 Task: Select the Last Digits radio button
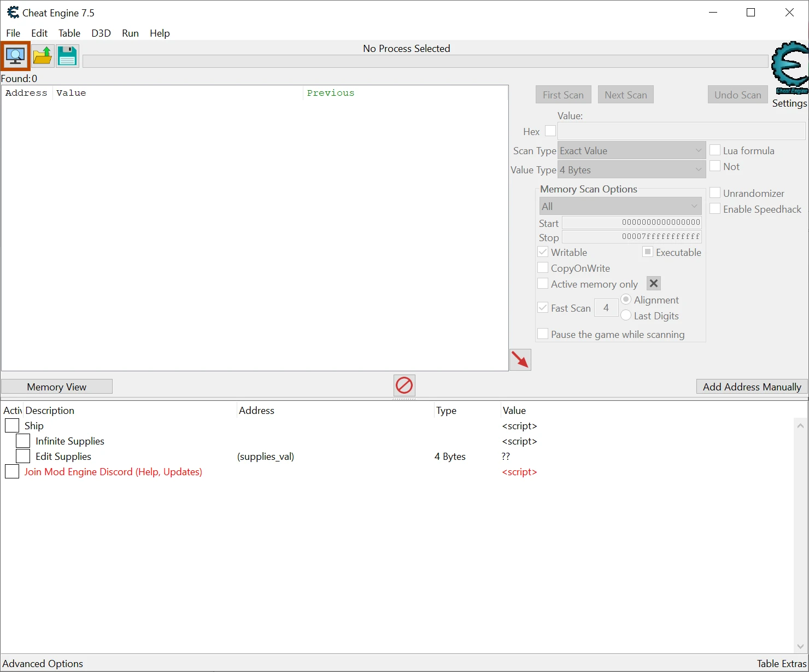click(x=626, y=315)
